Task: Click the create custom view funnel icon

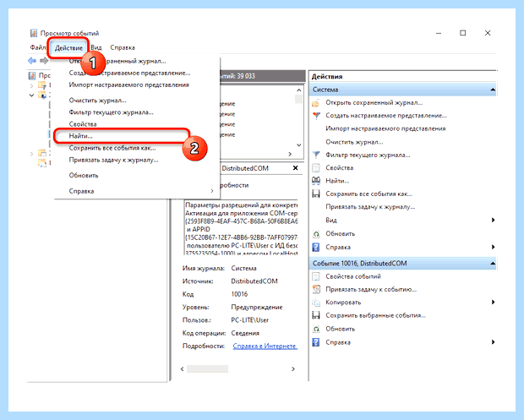Action: [316, 116]
